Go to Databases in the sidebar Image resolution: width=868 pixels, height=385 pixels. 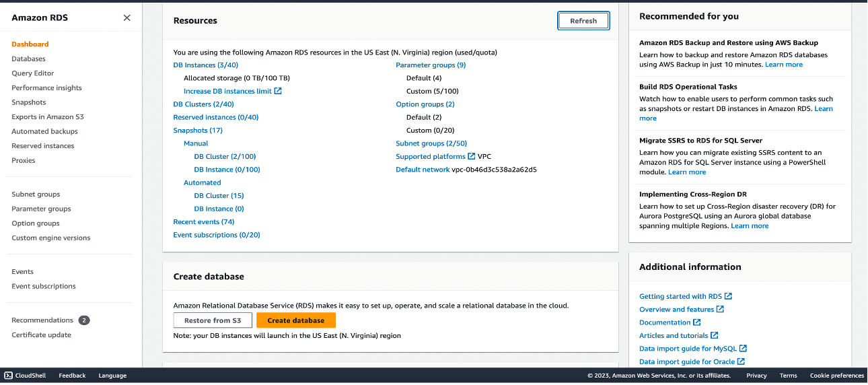coord(28,59)
